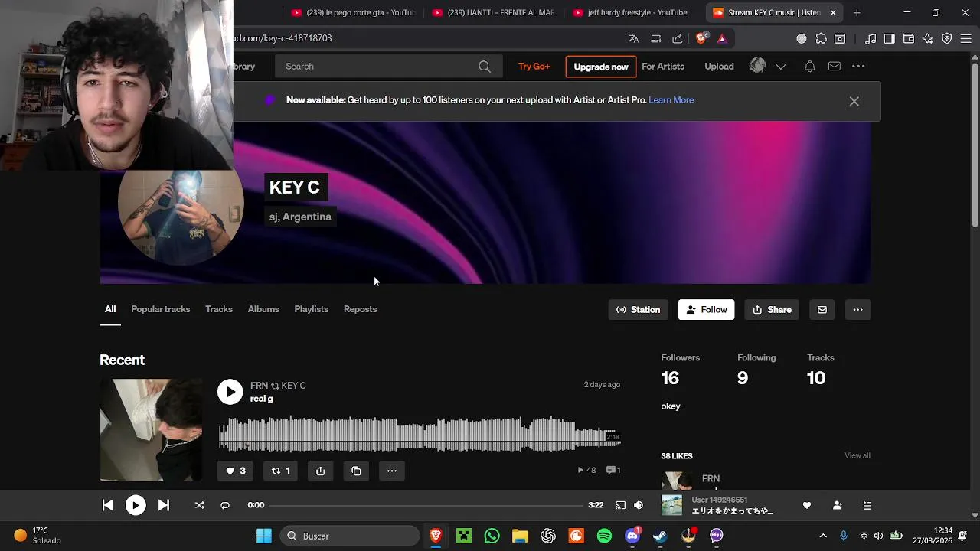
Task: Open the page translate icon in address bar
Action: coord(634,38)
